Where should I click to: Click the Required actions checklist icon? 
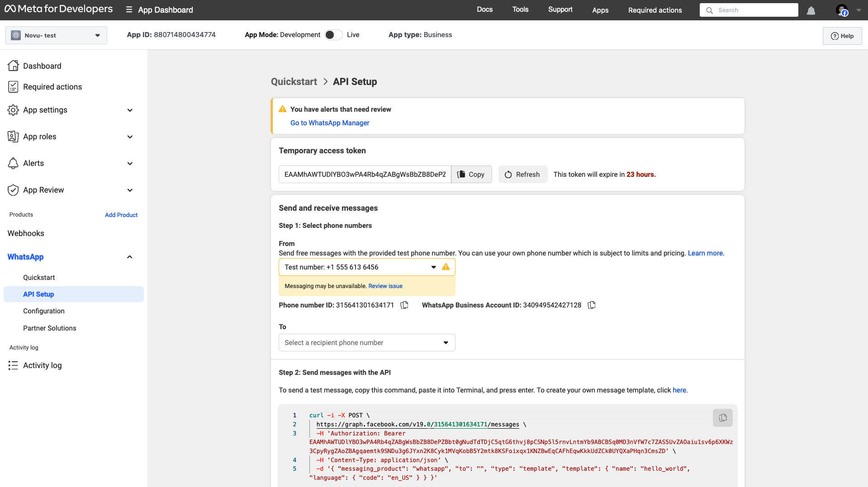(13, 87)
